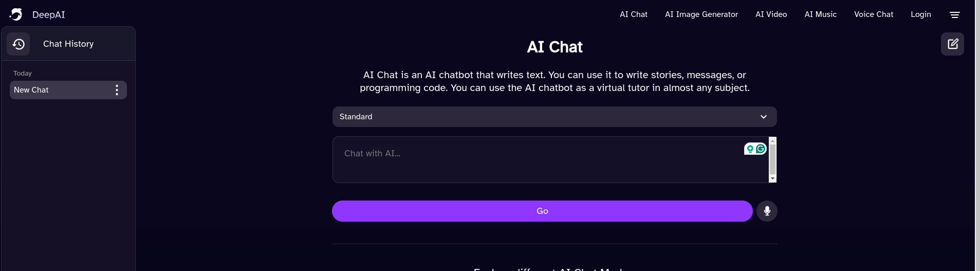Screen dimensions: 980x271
Task: Open the chat history clock icon
Action: point(19,44)
